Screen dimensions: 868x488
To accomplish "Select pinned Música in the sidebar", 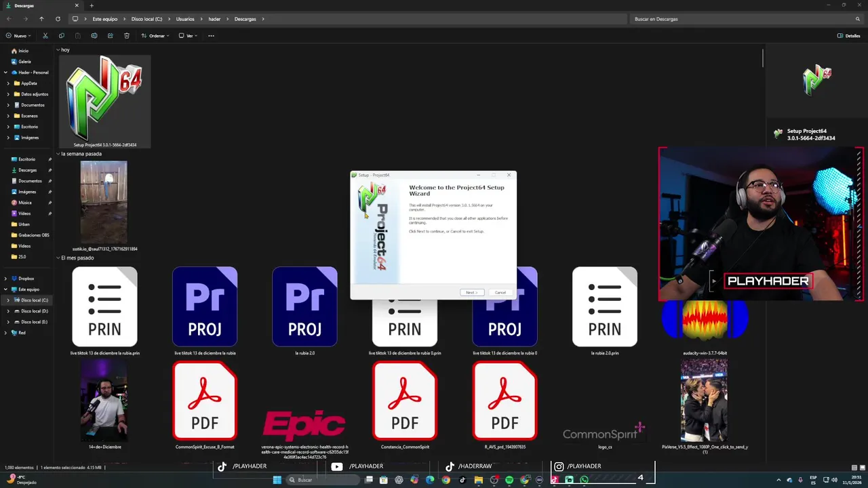I will 25,203.
